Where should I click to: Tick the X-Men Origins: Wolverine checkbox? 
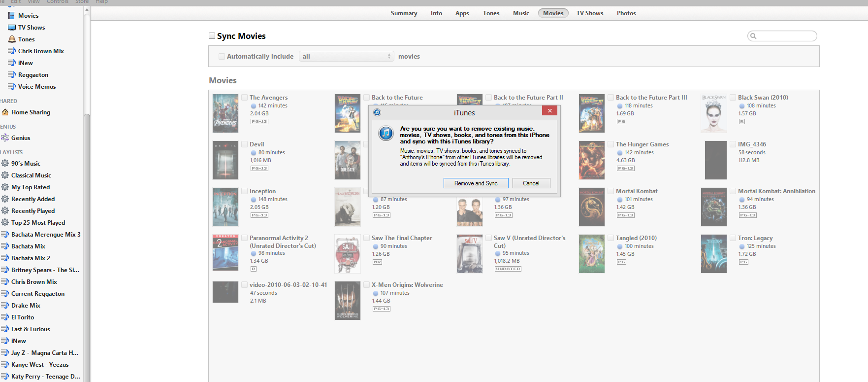point(366,285)
